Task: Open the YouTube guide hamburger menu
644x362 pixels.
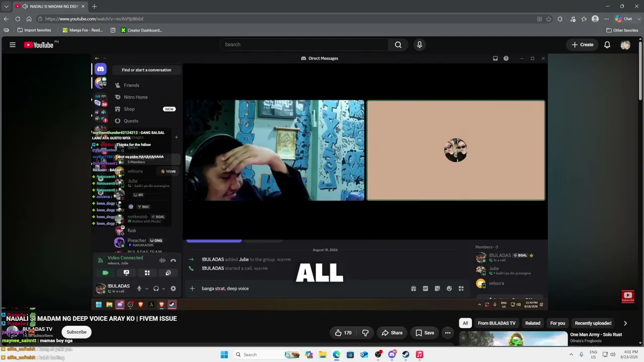Action: [x=13, y=45]
